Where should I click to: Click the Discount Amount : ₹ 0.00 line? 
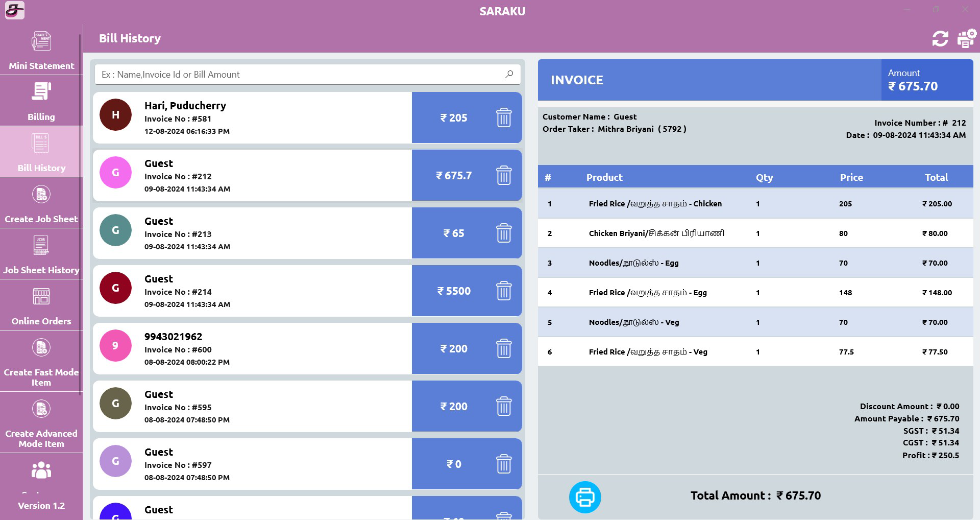click(910, 407)
